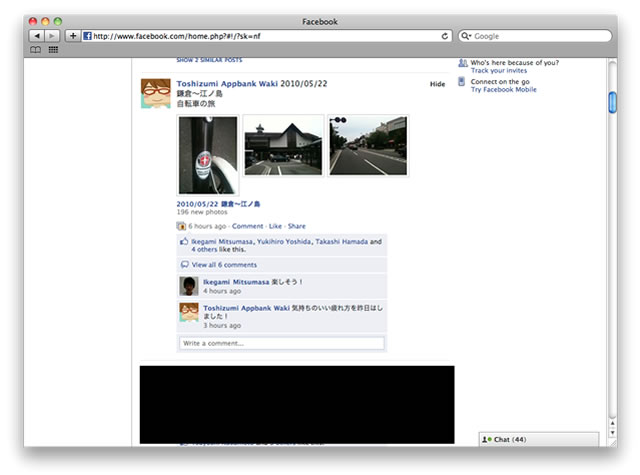Go back with the Safari back arrow
The width and height of the screenshot is (640, 475).
37,36
